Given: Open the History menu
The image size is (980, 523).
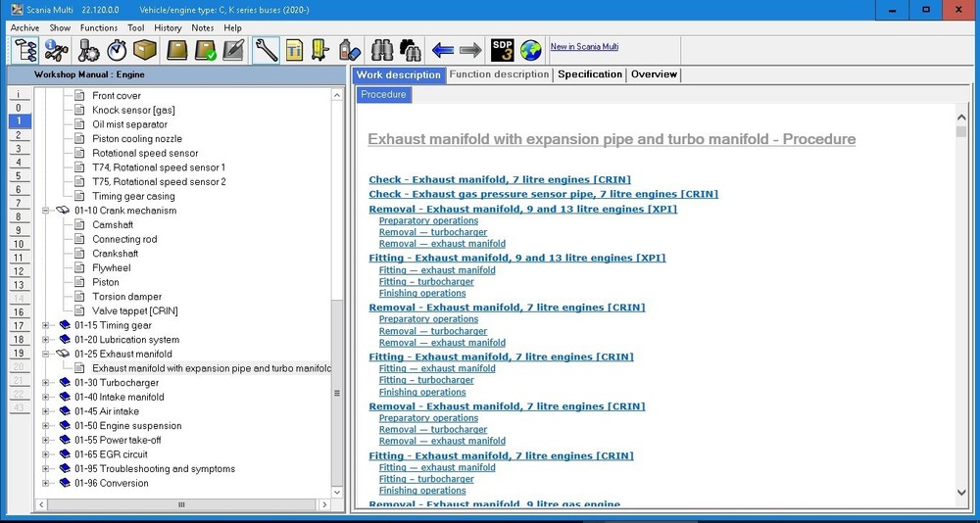Looking at the screenshot, I should coord(168,27).
